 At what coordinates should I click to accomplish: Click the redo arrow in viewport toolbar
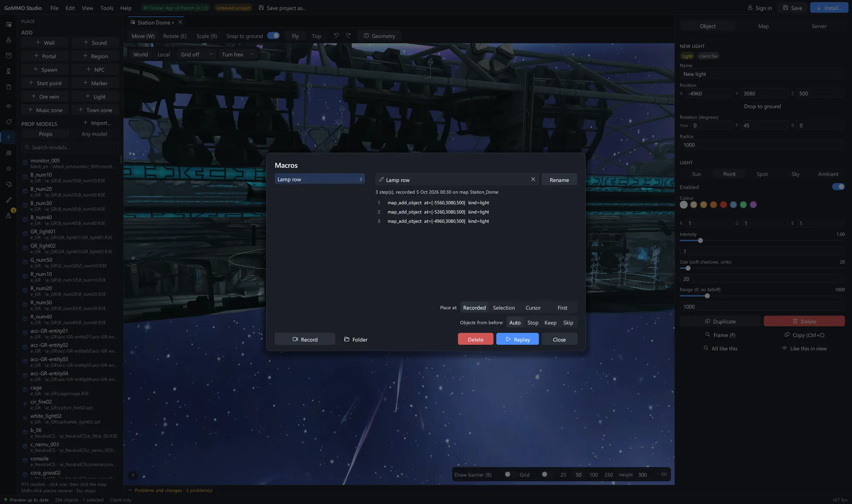point(348,36)
